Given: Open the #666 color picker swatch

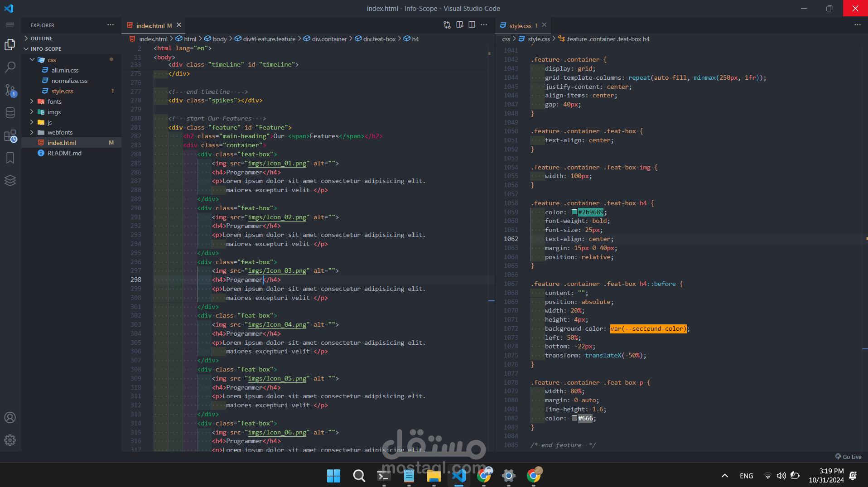Looking at the screenshot, I should coord(574,418).
